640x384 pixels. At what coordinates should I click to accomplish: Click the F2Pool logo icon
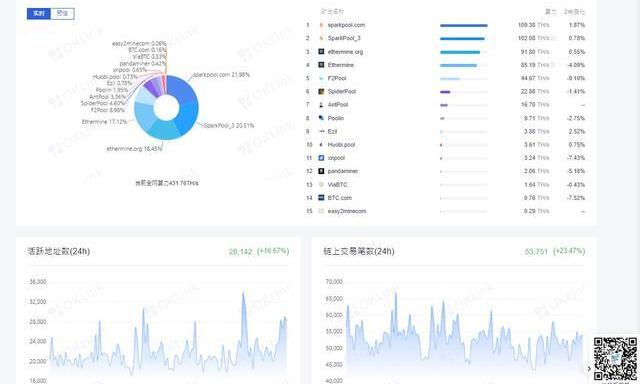(x=321, y=78)
